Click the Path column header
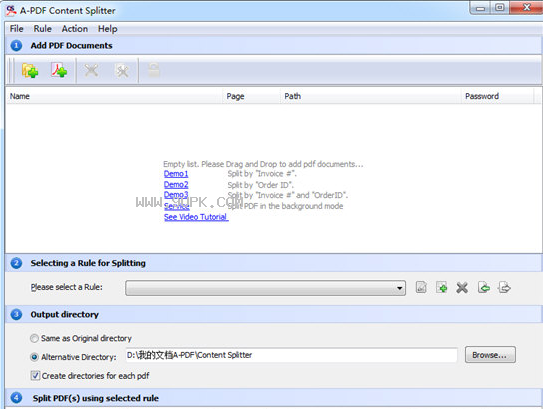 [370, 96]
